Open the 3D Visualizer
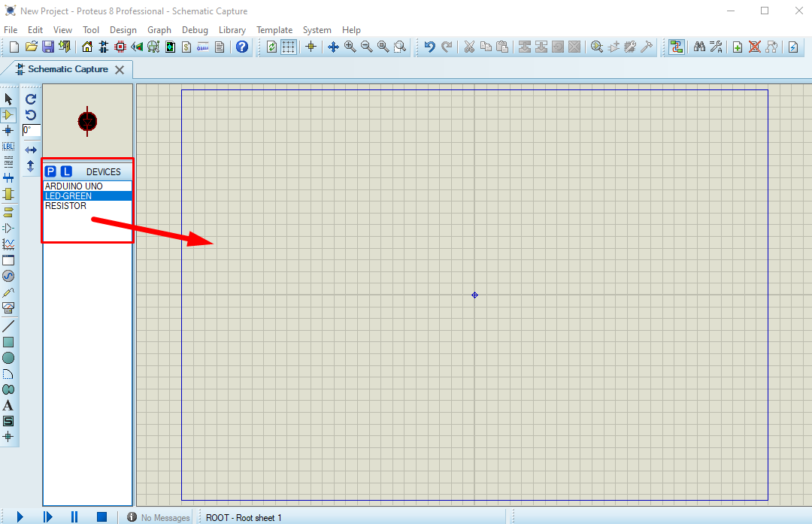The width and height of the screenshot is (812, 524). [137, 47]
